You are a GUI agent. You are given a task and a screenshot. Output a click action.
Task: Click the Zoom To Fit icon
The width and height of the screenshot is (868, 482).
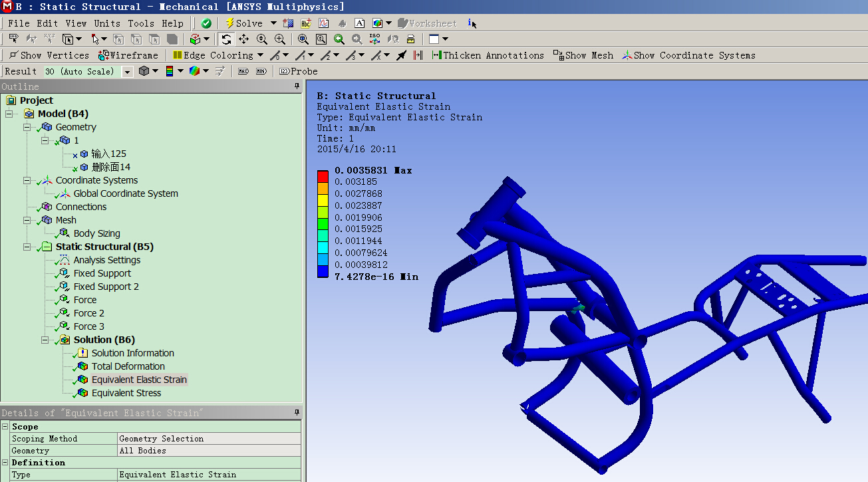(x=303, y=39)
